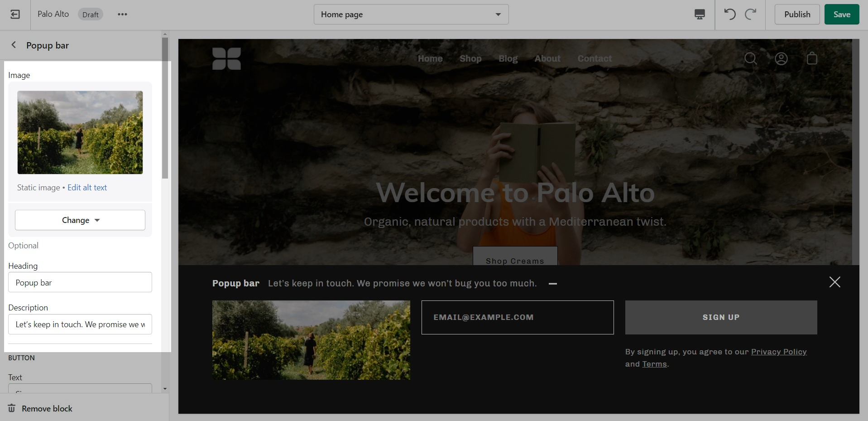This screenshot has height=421, width=868.
Task: Minimize the popup bar with dash icon
Action: point(552,284)
